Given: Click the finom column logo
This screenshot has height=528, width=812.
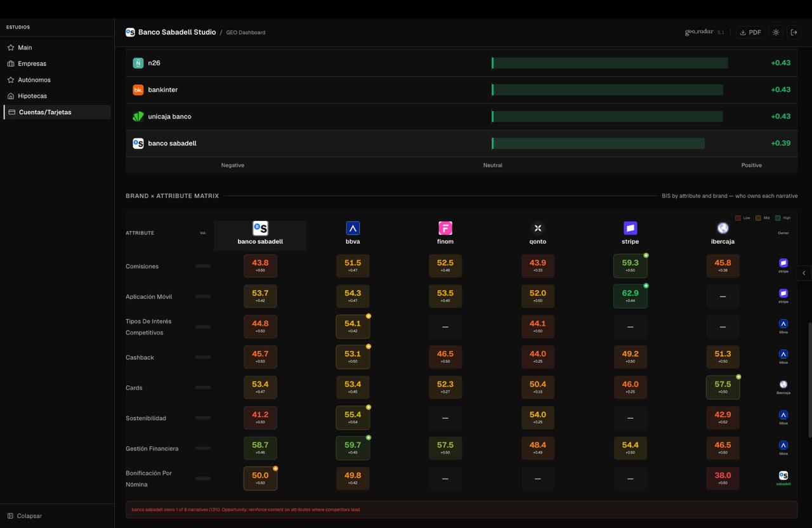Looking at the screenshot, I should (x=445, y=228).
